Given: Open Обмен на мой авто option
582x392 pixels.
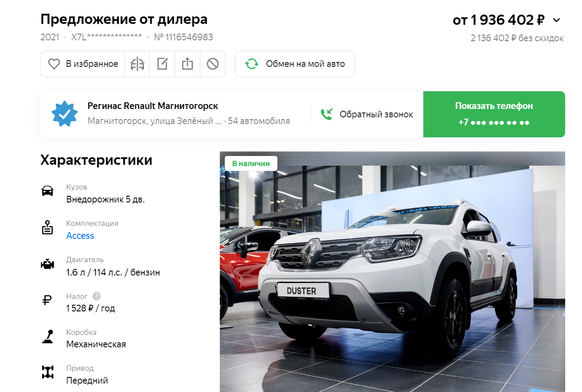Looking at the screenshot, I should pyautogui.click(x=295, y=64).
